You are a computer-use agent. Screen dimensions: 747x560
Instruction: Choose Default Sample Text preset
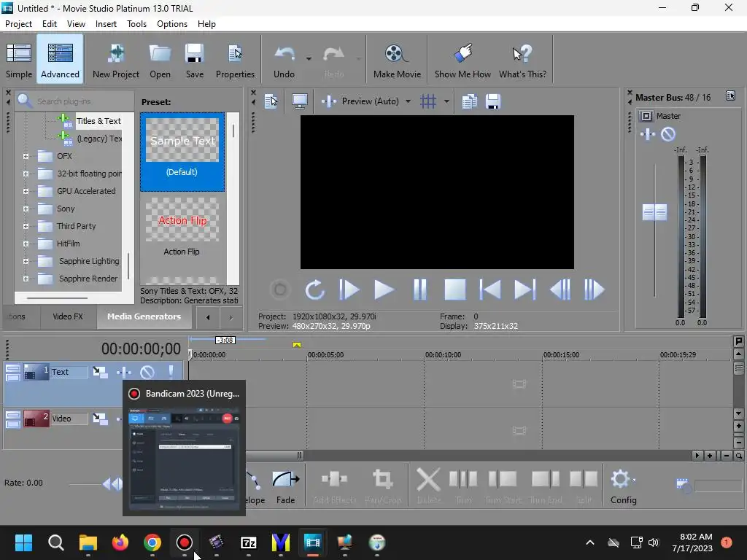click(x=182, y=152)
